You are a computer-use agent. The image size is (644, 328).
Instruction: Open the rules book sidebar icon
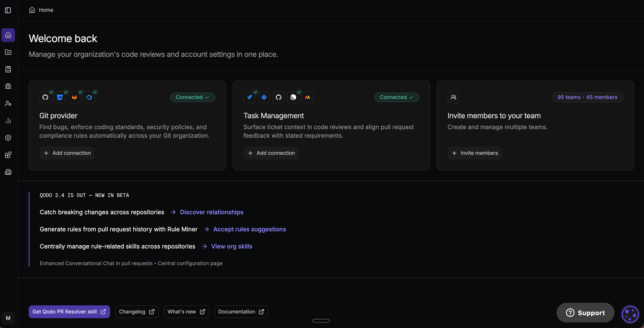pyautogui.click(x=8, y=69)
